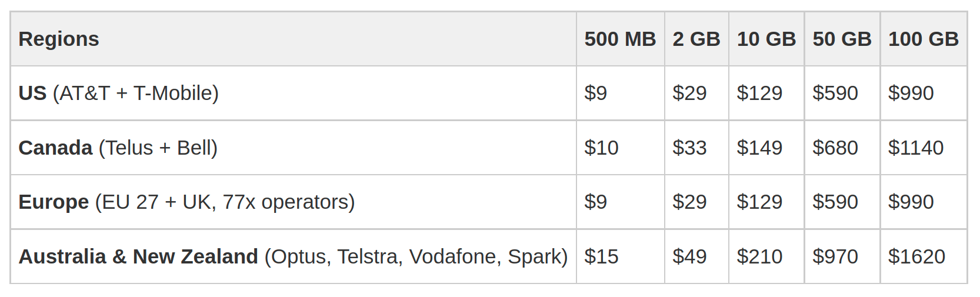Click the Canada 50 GB price $680
980x297 pixels.
(x=835, y=148)
